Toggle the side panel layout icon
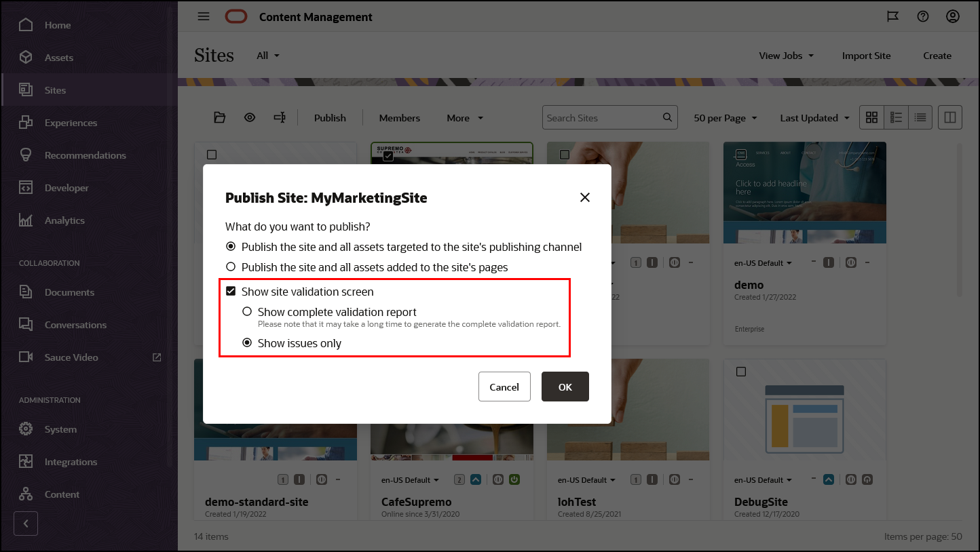 pyautogui.click(x=950, y=118)
